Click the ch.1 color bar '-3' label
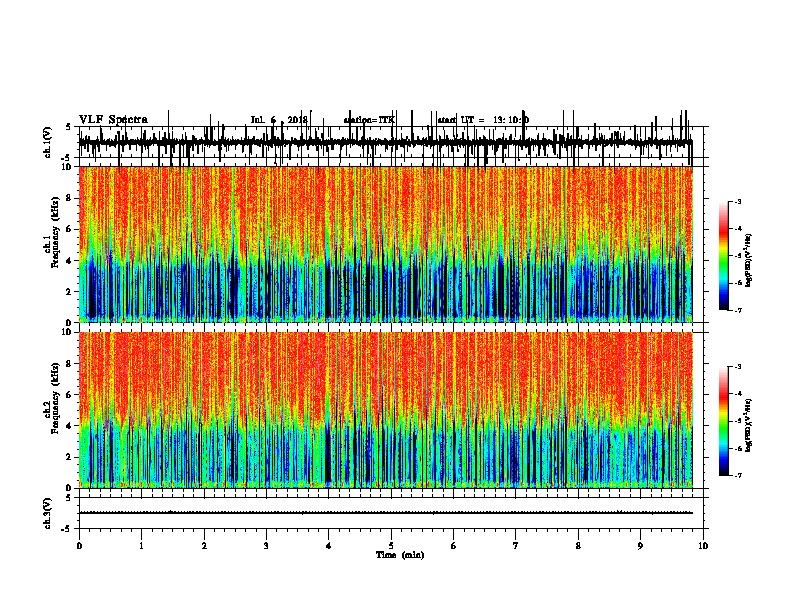This screenshot has width=792, height=612. [x=737, y=201]
